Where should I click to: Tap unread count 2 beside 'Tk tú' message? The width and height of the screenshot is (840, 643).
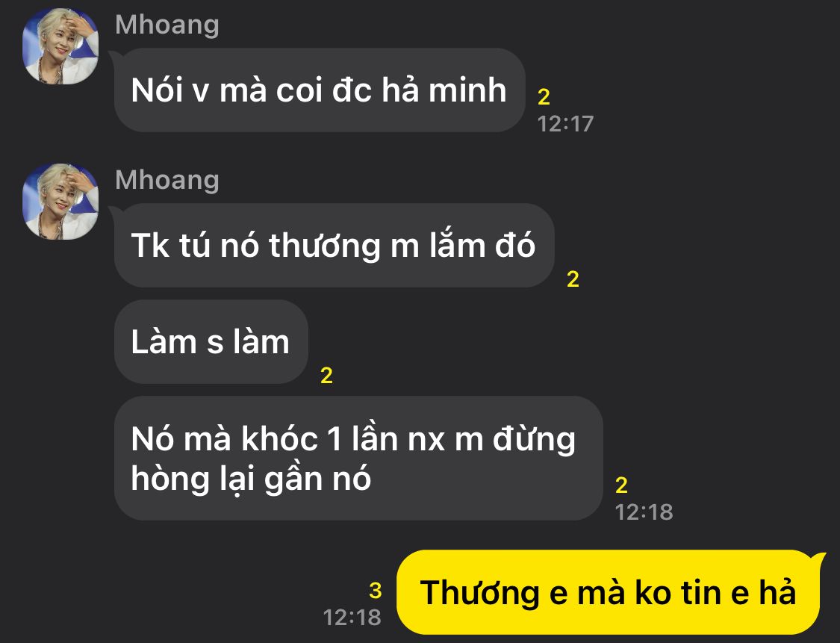click(573, 279)
